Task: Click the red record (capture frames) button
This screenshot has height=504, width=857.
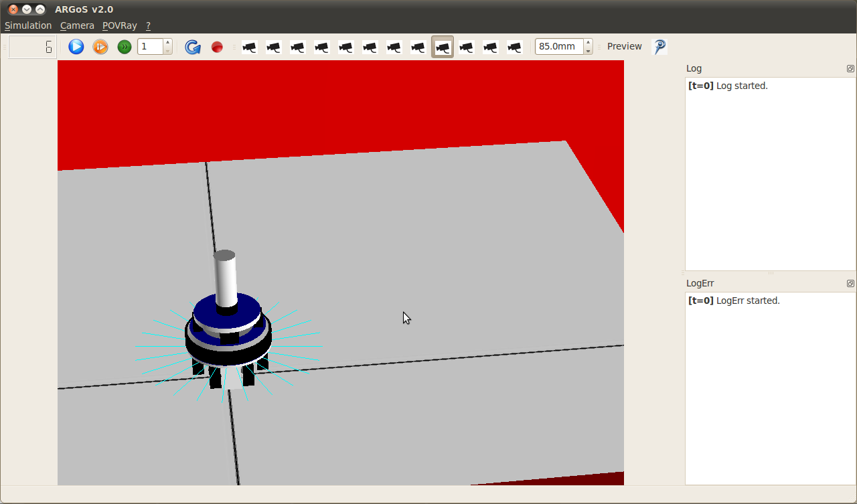Action: click(x=217, y=47)
